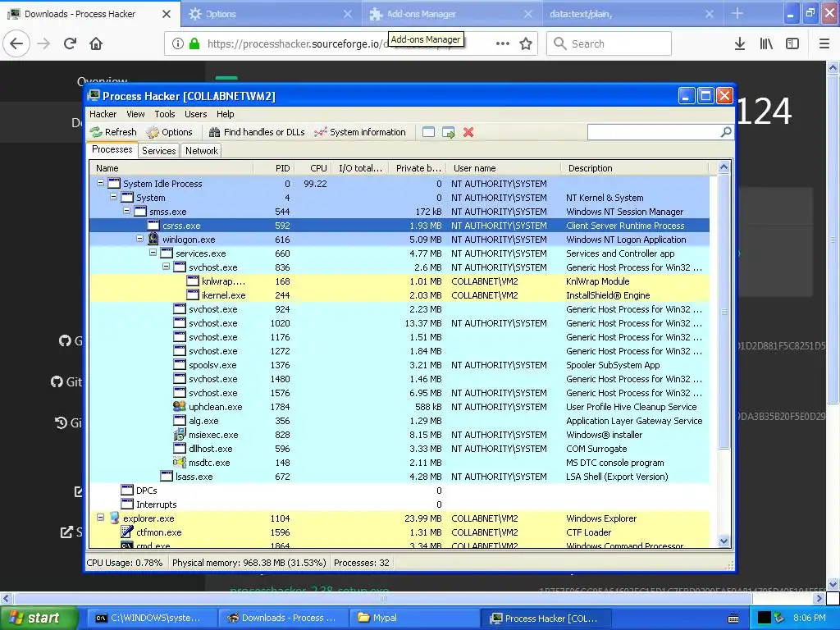Image resolution: width=840 pixels, height=630 pixels.
Task: Open the Users menu
Action: click(x=195, y=114)
